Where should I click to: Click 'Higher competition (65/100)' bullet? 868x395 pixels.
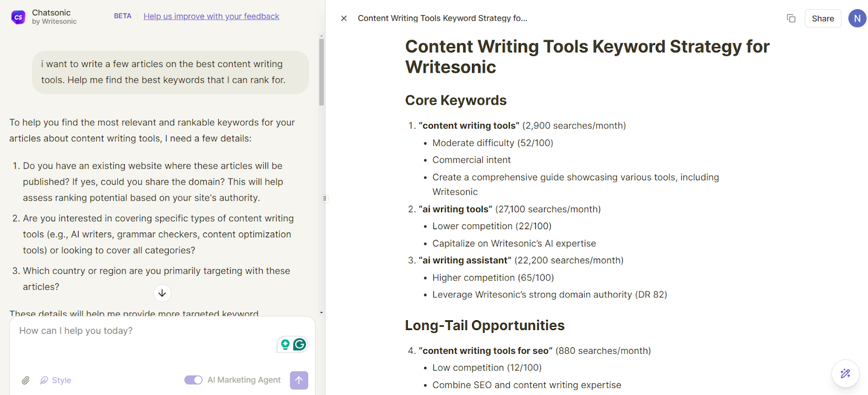(x=493, y=277)
